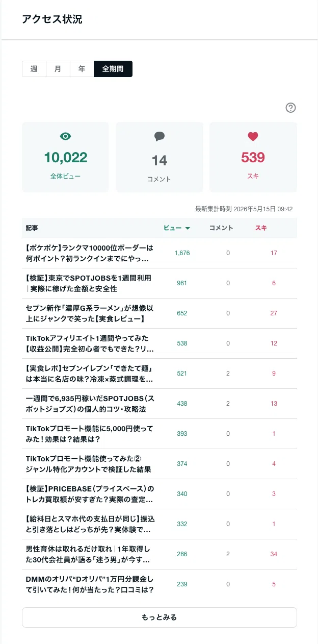Open the TikTokアフィリエイト1週間やってみた article
The height and width of the screenshot is (644, 318).
point(90,343)
